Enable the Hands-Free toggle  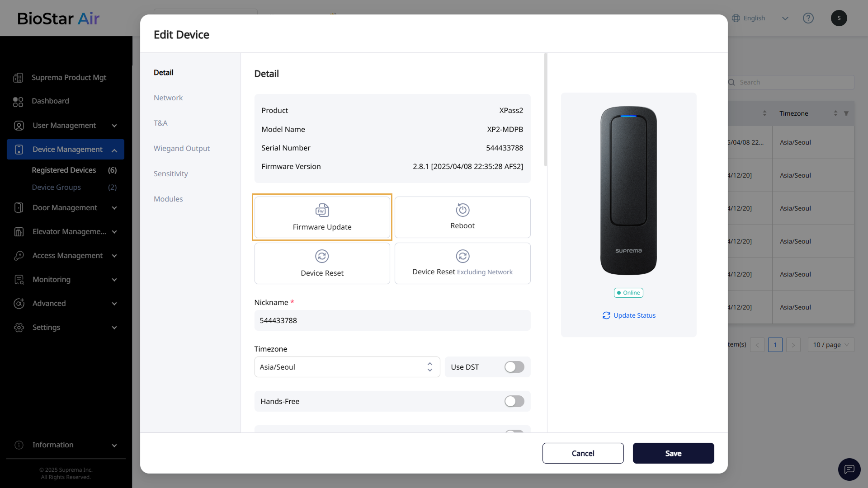click(514, 401)
